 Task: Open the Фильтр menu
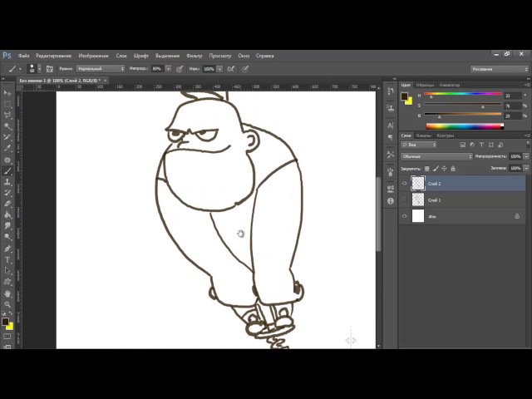point(194,56)
